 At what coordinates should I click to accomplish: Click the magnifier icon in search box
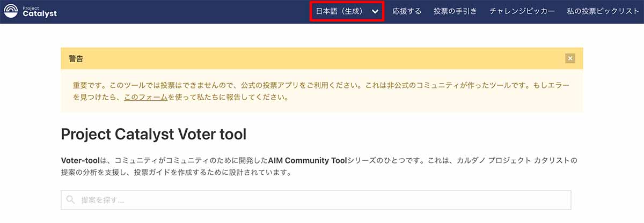70,200
